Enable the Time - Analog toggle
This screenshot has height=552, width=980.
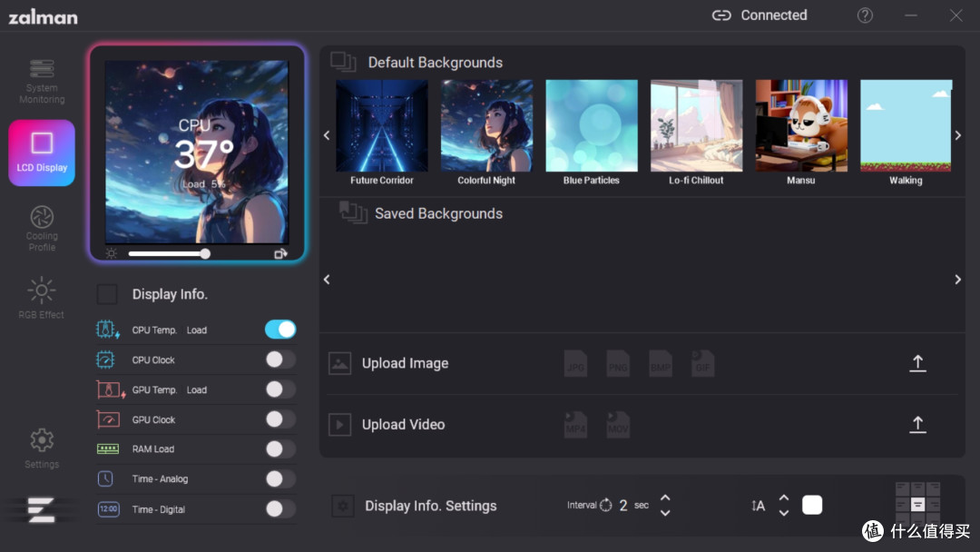pos(280,478)
